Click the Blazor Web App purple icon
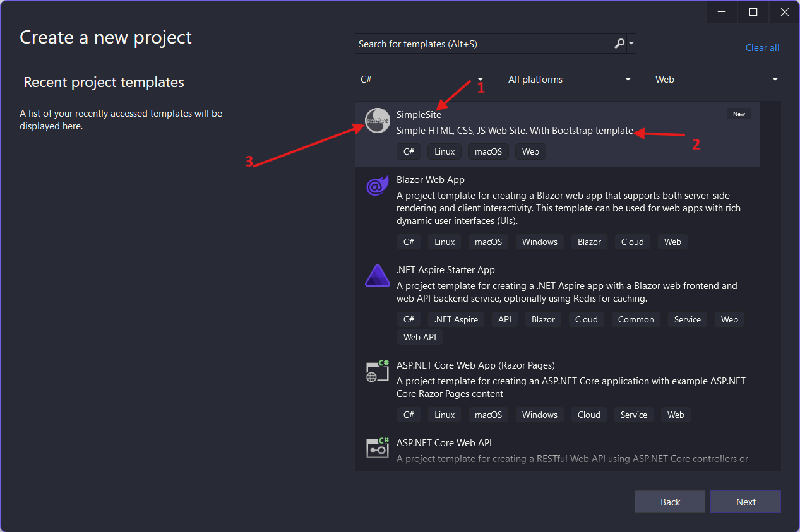Screen dimensions: 800x532 tap(377, 186)
